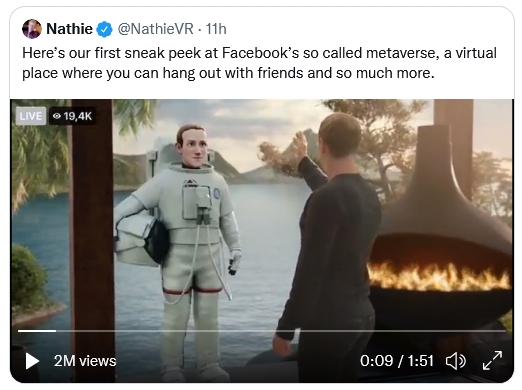Mute the video using the speaker icon
The height and width of the screenshot is (390, 522).
click(456, 361)
